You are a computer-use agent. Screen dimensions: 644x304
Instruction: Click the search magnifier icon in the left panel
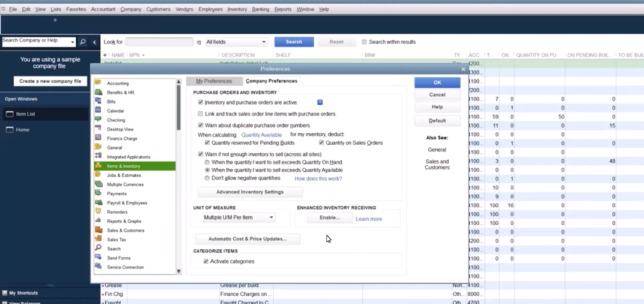click(x=83, y=42)
